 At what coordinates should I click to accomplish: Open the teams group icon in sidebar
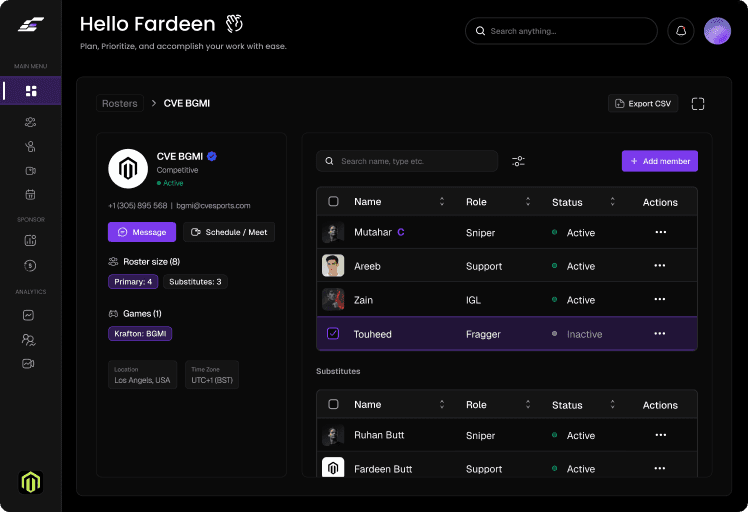coord(31,122)
